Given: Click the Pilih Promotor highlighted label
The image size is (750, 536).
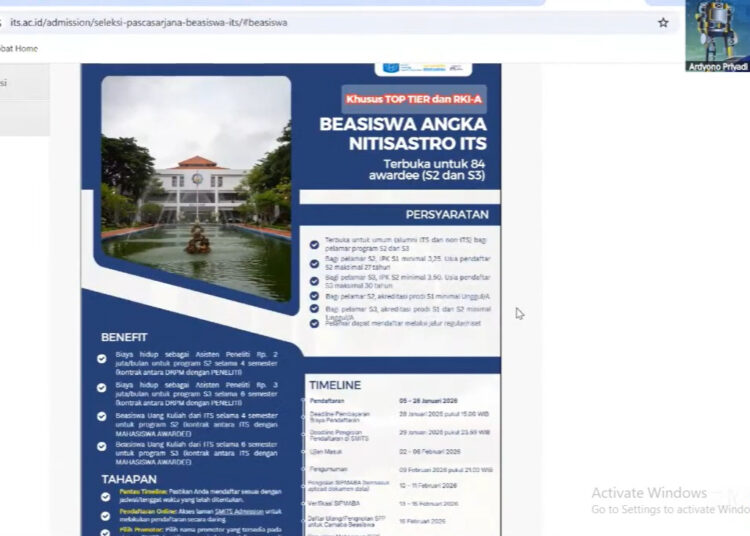Looking at the screenshot, I should pyautogui.click(x=142, y=530).
